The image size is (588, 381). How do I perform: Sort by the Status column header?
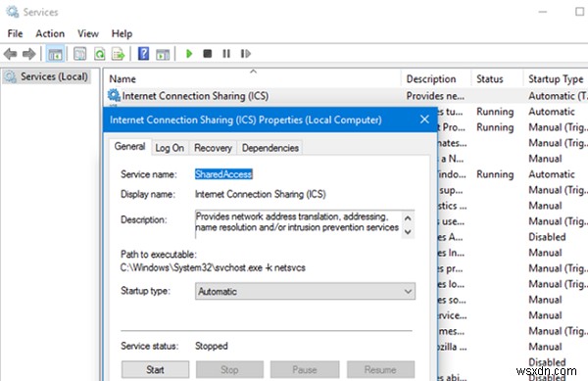pos(497,79)
